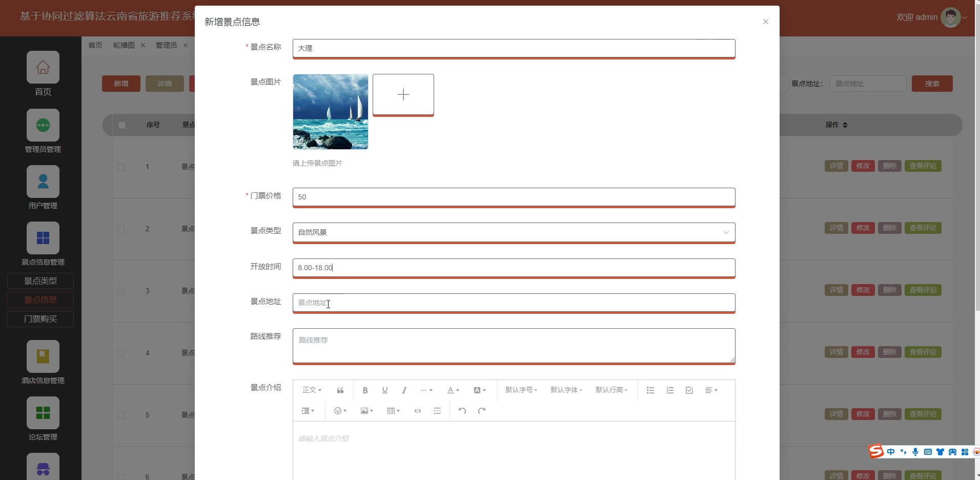980x480 pixels.
Task: Open the Sogou toolbox grid icon
Action: 965,452
